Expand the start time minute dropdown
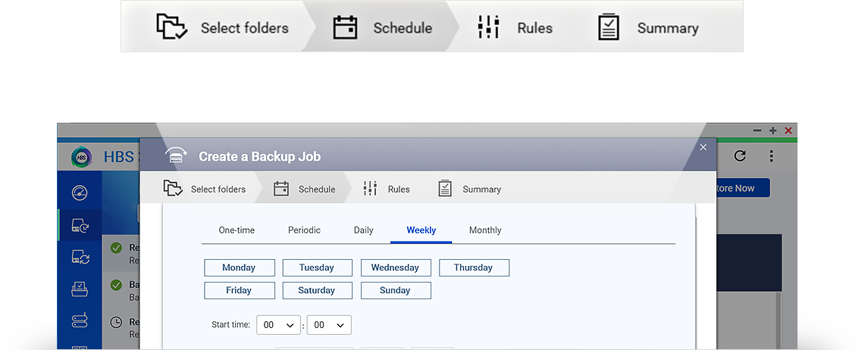The height and width of the screenshot is (350, 868). 329,325
